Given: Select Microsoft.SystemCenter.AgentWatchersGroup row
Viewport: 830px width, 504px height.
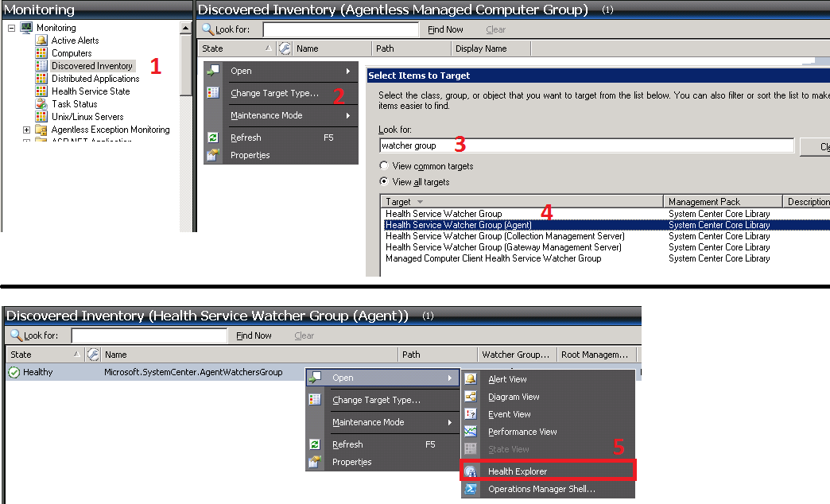Looking at the screenshot, I should tap(193, 372).
